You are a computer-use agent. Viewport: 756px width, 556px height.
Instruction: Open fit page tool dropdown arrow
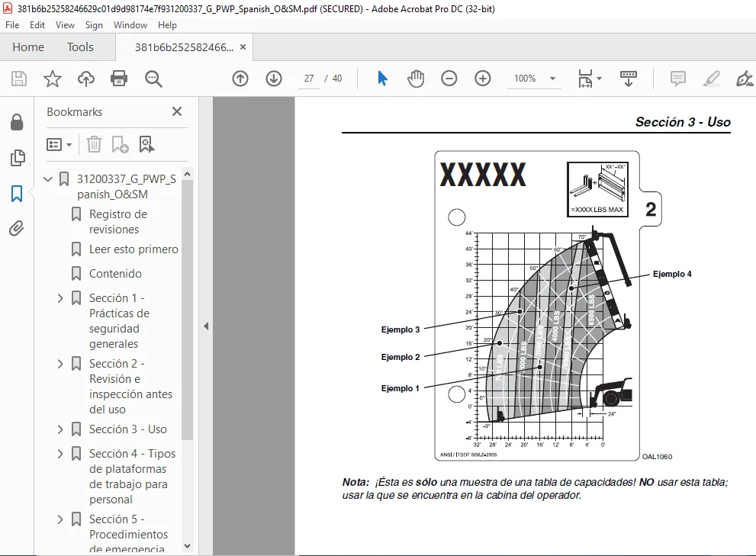point(600,78)
